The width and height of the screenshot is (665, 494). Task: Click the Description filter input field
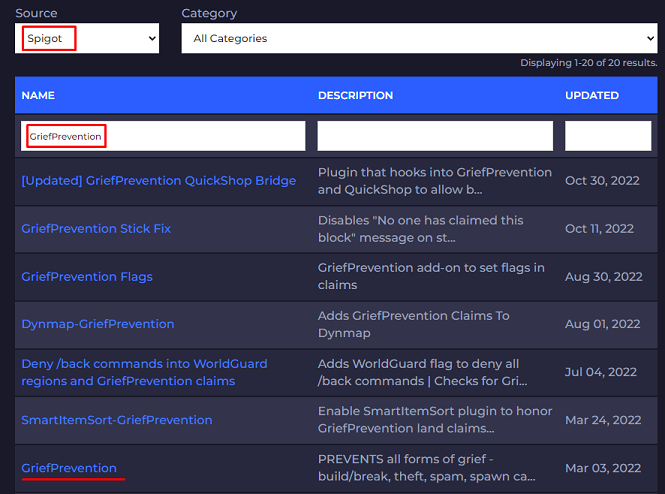(435, 136)
